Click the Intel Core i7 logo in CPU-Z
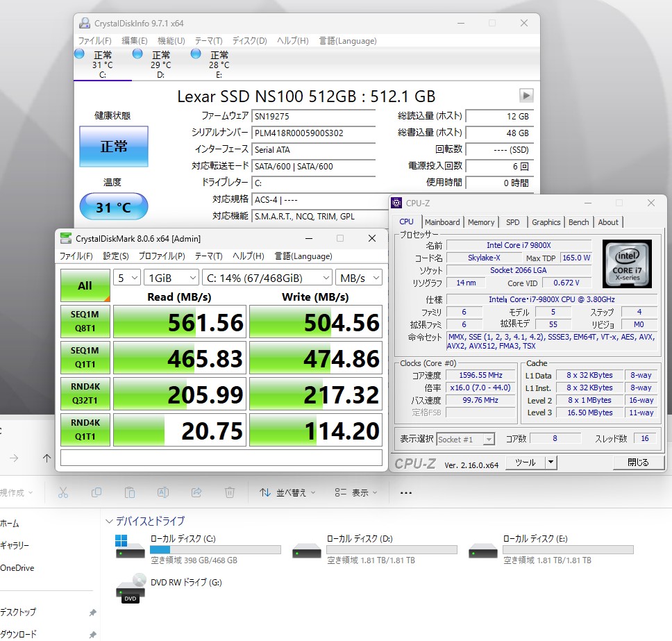The image size is (672, 641). pos(627,264)
